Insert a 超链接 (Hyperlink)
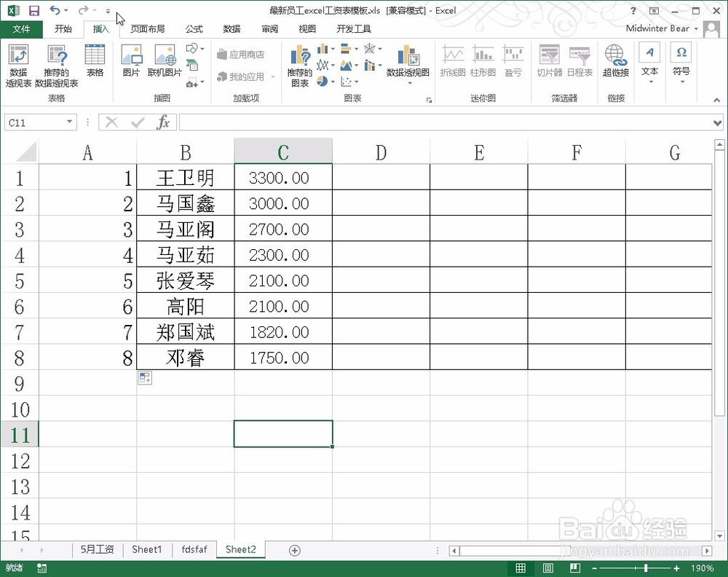 pos(615,64)
